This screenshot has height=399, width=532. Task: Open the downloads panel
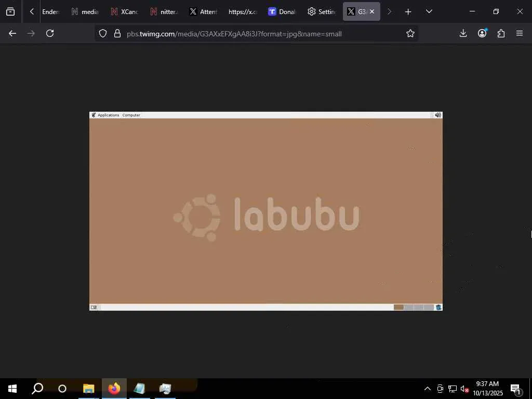(x=463, y=33)
